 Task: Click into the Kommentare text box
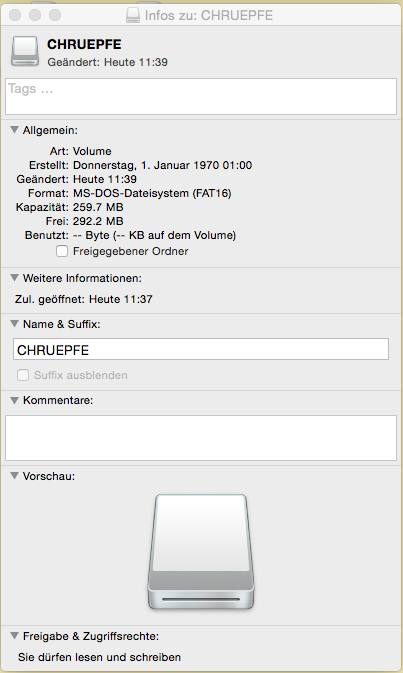coord(201,438)
